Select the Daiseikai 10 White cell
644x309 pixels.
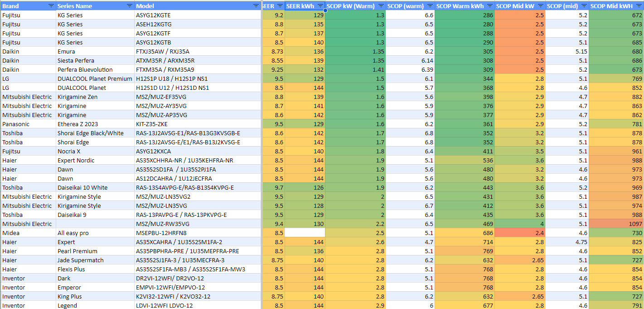pyautogui.click(x=95, y=187)
